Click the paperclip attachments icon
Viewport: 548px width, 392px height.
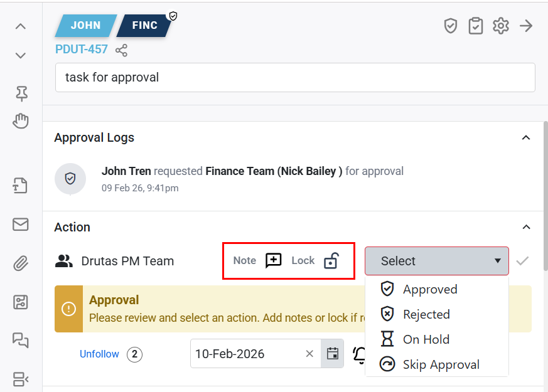click(21, 263)
